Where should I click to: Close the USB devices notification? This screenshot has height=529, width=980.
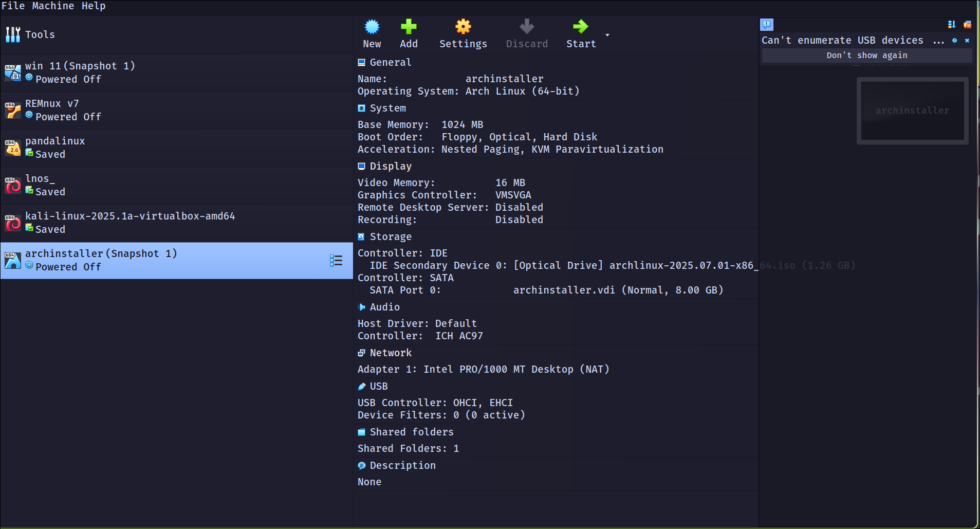tap(967, 40)
